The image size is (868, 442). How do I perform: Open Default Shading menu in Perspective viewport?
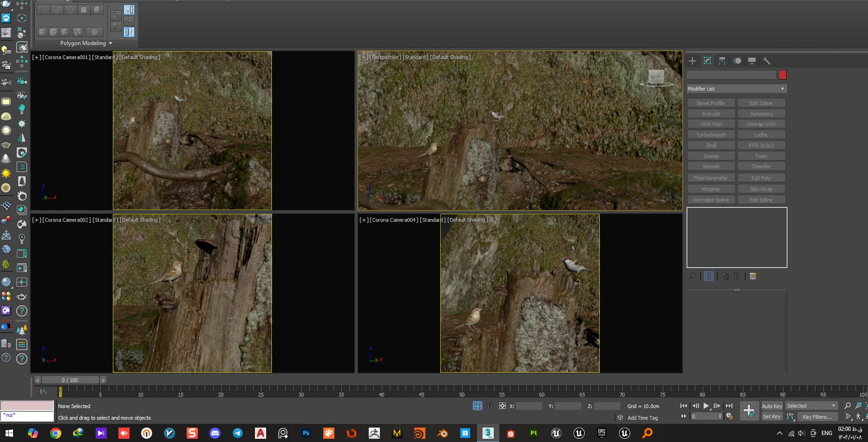(x=450, y=57)
